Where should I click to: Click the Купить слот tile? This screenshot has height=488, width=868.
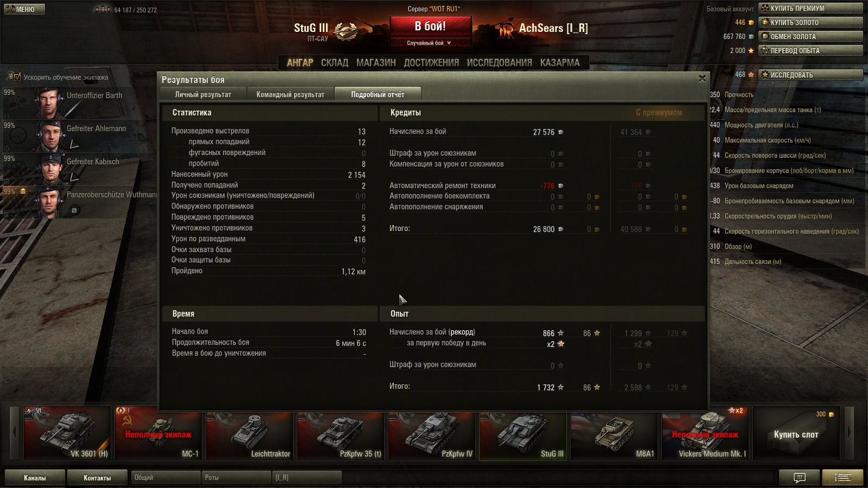pos(796,434)
